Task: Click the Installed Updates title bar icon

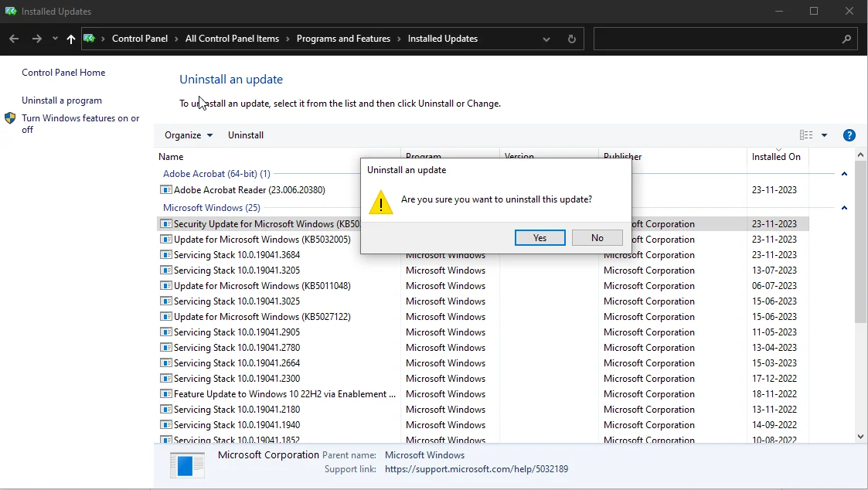Action: [x=11, y=11]
